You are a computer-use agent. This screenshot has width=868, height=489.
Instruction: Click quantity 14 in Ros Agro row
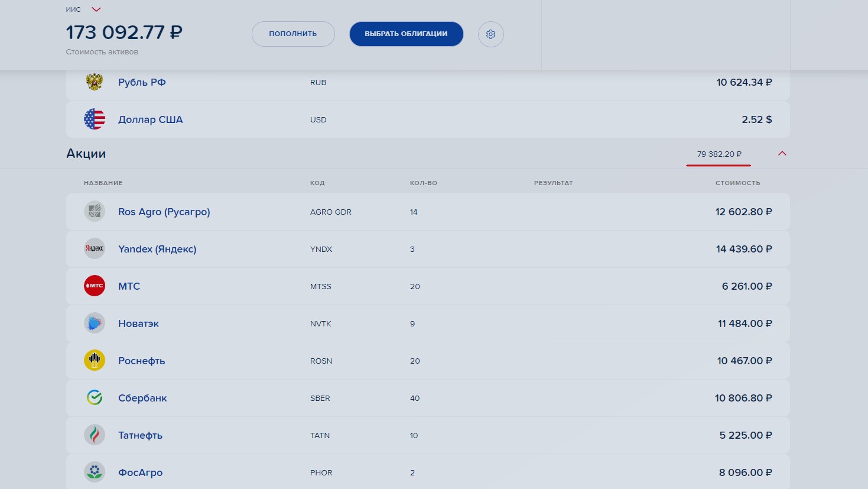414,212
